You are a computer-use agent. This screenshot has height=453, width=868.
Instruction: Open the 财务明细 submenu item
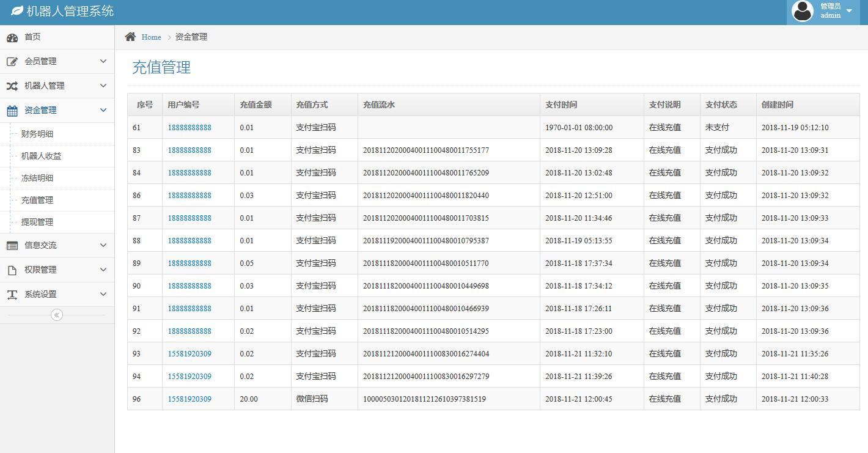(37, 134)
